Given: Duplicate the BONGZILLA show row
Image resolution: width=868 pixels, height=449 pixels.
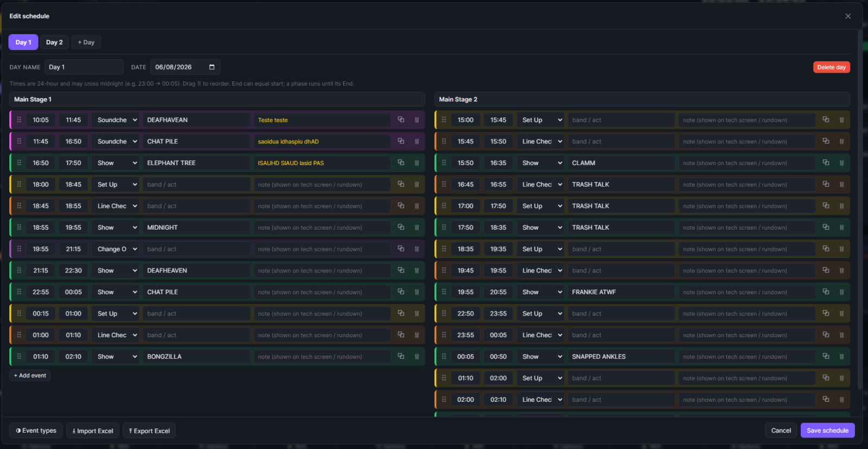Looking at the screenshot, I should pyautogui.click(x=401, y=357).
